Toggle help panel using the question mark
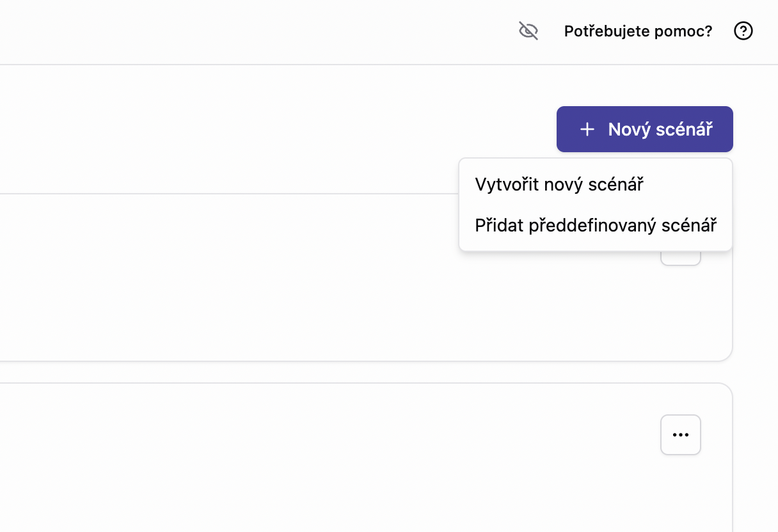This screenshot has width=778, height=532. [x=743, y=31]
